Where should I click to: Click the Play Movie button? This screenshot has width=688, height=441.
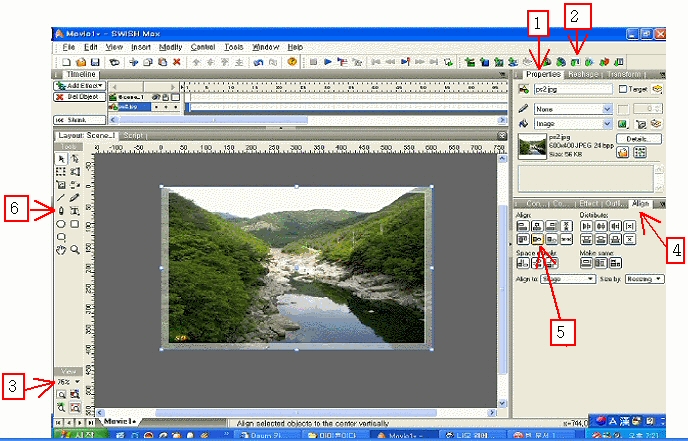pos(328,62)
